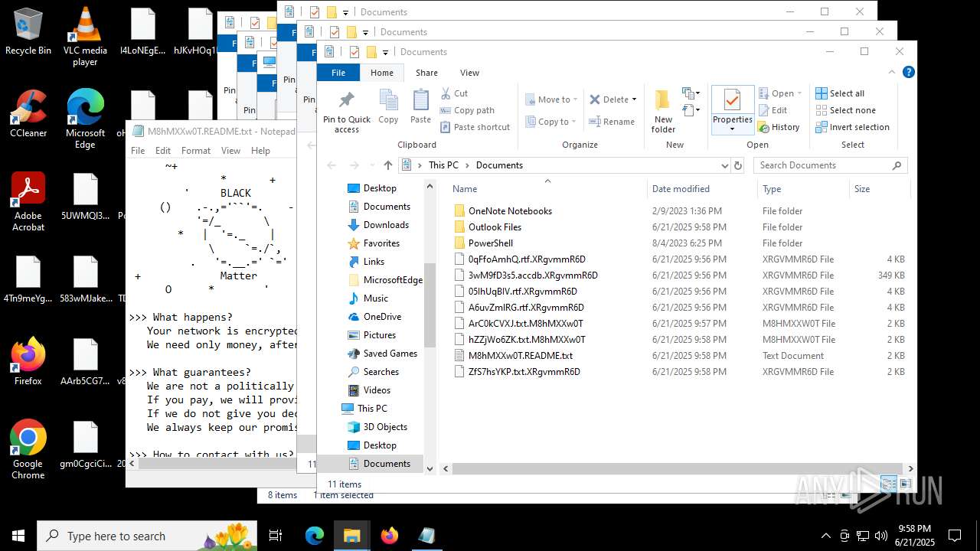
Task: Sort by Type column header
Action: click(x=803, y=189)
